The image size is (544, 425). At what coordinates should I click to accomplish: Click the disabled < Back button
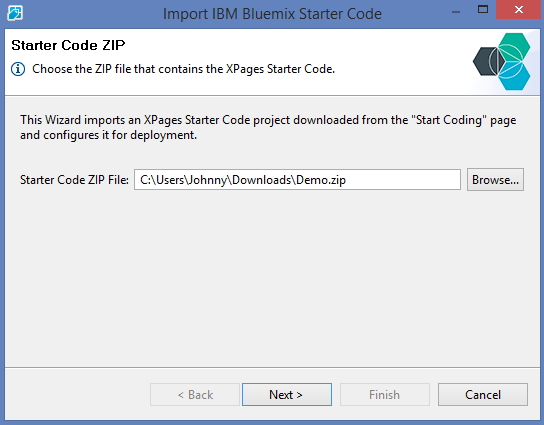[x=195, y=394]
